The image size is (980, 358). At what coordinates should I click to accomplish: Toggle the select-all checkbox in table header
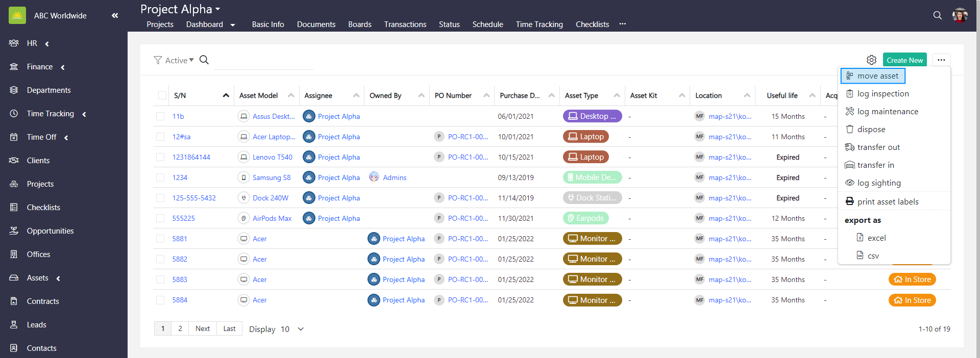(162, 95)
